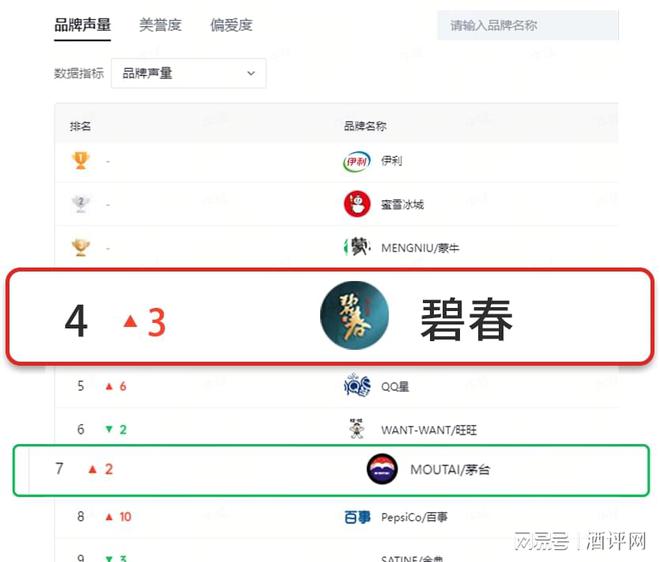Click the Pepsi 百事 logo icon

[x=357, y=517]
